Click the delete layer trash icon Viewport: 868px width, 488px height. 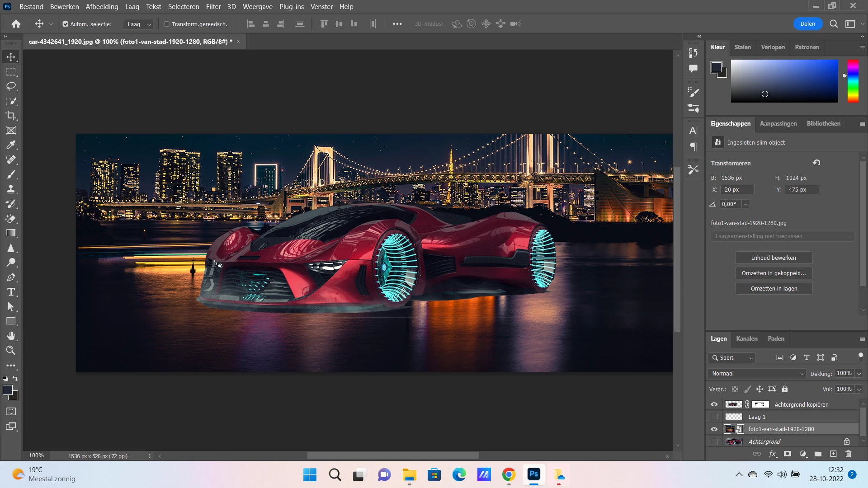point(848,454)
